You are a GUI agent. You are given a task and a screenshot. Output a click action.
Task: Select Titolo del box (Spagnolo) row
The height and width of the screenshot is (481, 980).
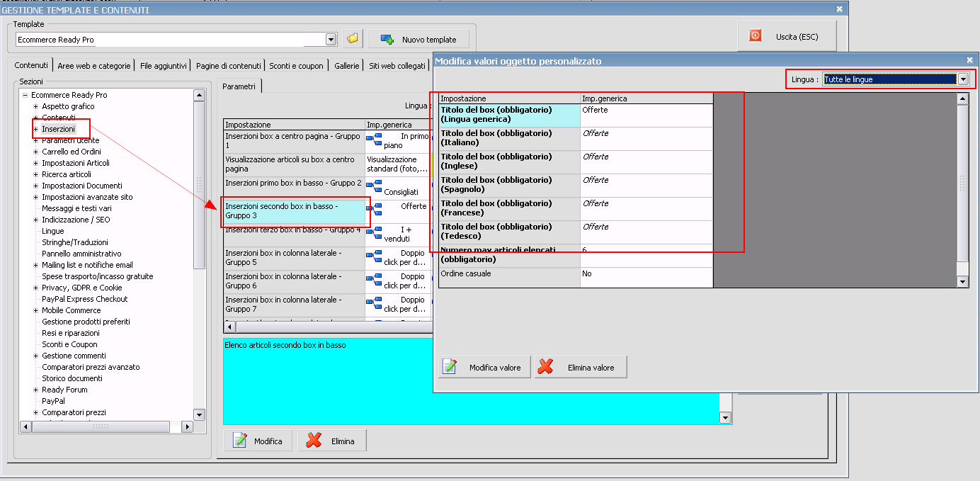point(576,186)
